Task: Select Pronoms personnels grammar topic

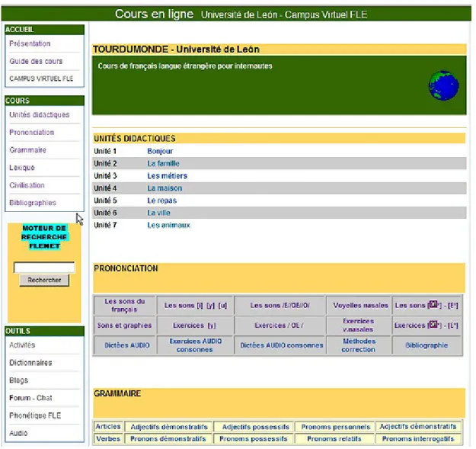Action: pyautogui.click(x=336, y=427)
